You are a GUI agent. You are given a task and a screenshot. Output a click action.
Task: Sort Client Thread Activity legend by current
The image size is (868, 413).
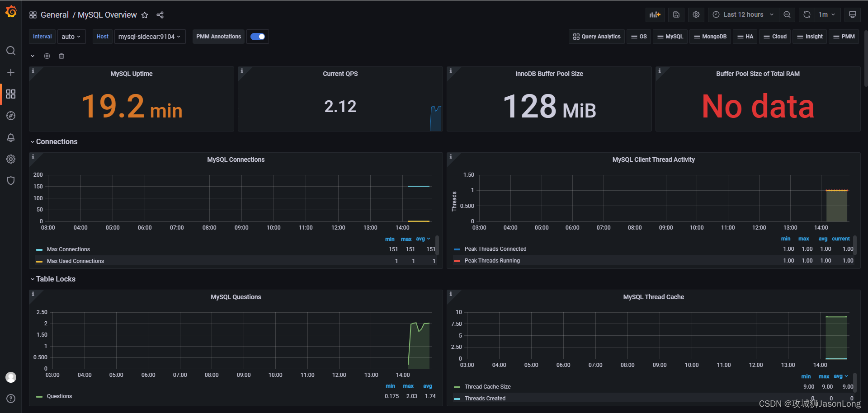pos(841,239)
